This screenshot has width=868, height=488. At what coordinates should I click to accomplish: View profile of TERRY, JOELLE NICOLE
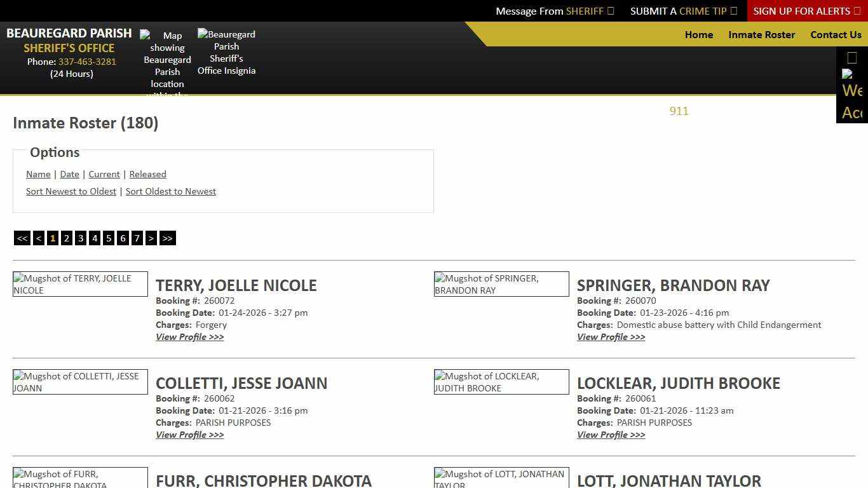189,337
